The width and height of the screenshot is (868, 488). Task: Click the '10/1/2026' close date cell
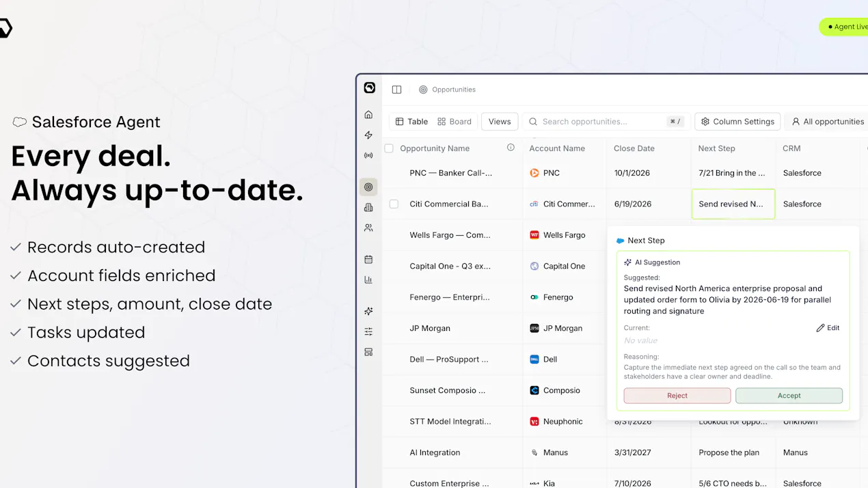pos(632,173)
